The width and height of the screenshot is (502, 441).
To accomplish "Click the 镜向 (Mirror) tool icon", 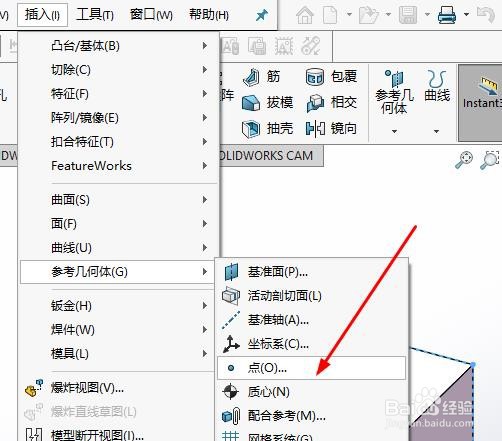I will 315,129.
